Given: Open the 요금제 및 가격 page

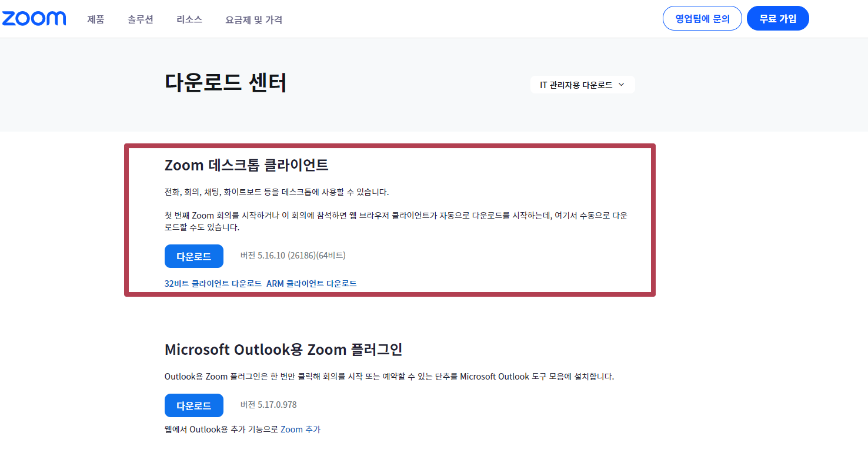Looking at the screenshot, I should (x=253, y=19).
